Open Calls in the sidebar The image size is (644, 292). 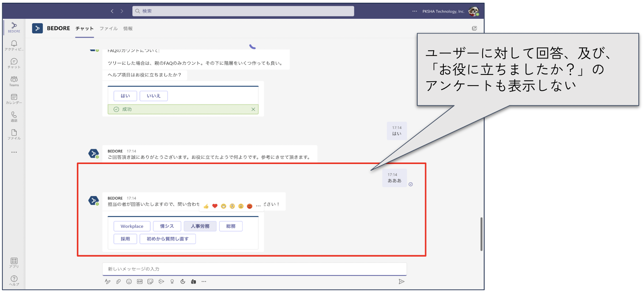click(x=14, y=117)
